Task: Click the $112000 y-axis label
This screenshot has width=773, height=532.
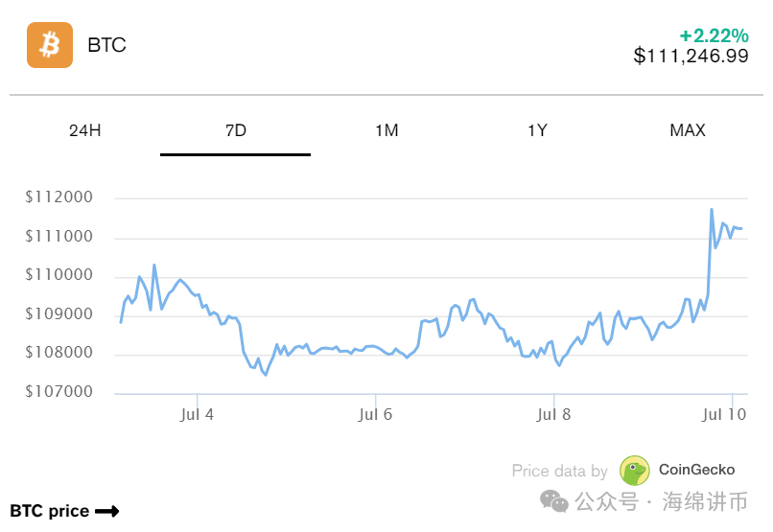Action: pos(59,197)
